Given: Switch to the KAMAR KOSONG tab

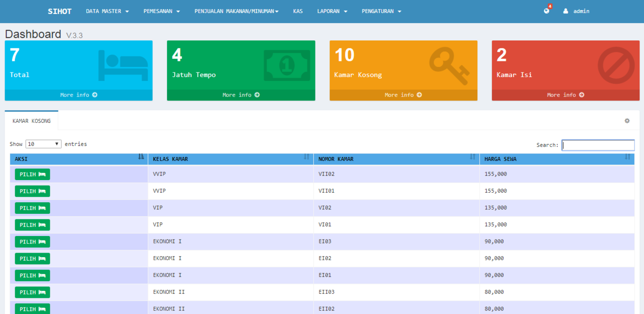Looking at the screenshot, I should [x=31, y=120].
